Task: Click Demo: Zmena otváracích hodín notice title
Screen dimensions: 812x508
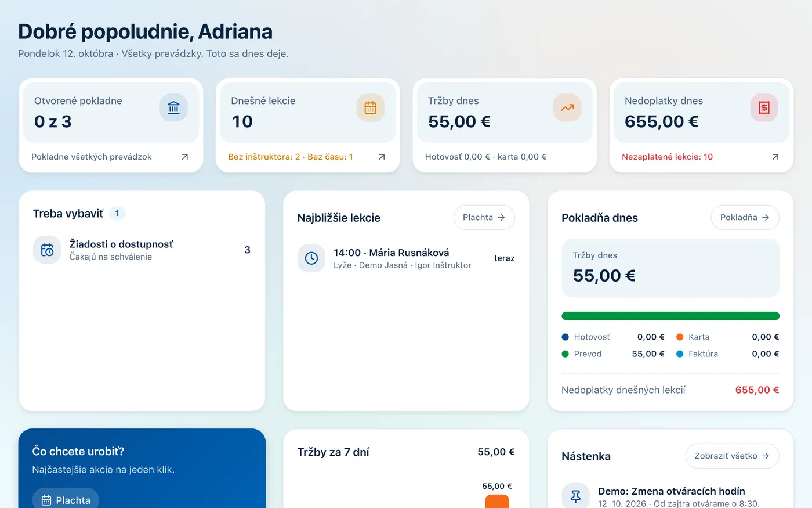Action: pyautogui.click(x=672, y=491)
